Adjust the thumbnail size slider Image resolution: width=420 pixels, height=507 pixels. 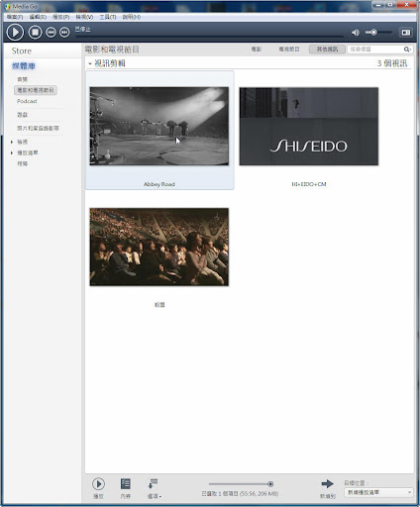point(240,484)
